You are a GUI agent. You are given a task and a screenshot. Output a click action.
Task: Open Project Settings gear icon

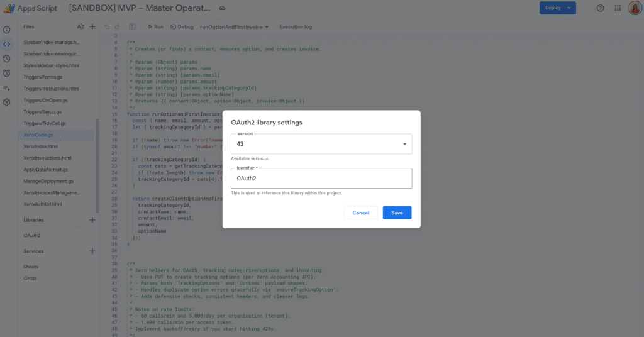pyautogui.click(x=6, y=102)
